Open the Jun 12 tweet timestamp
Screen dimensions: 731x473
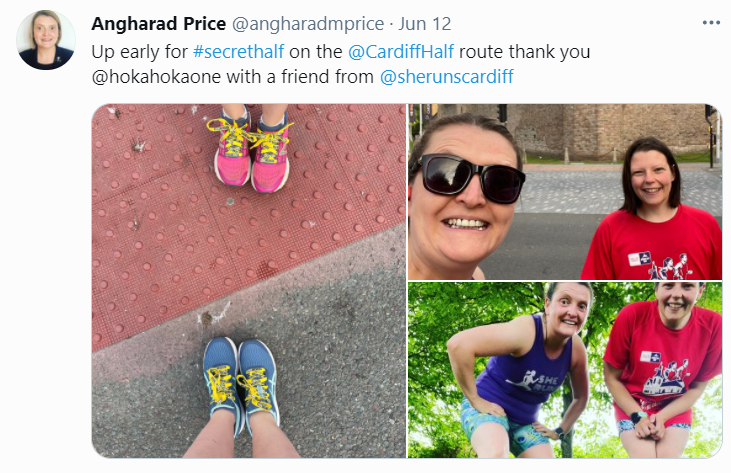[425, 24]
